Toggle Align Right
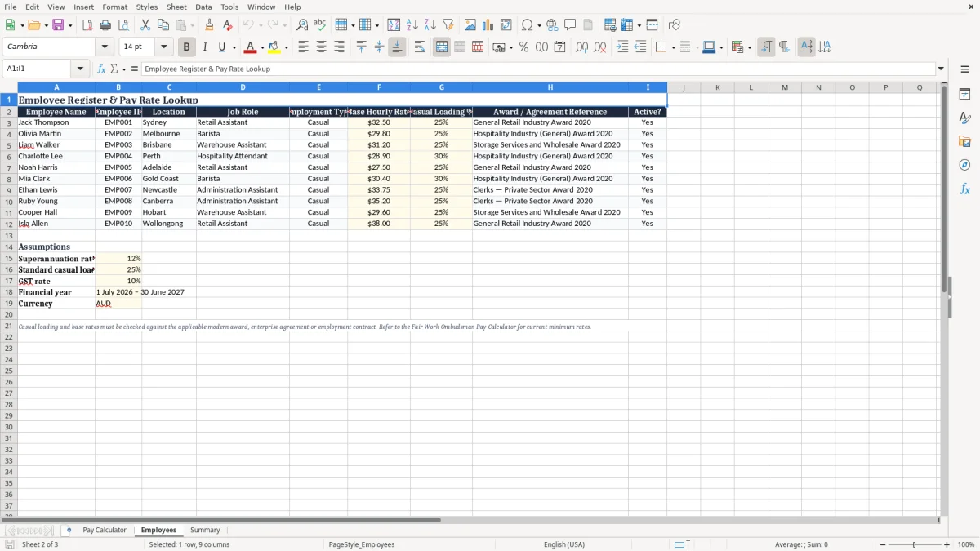 (x=339, y=47)
